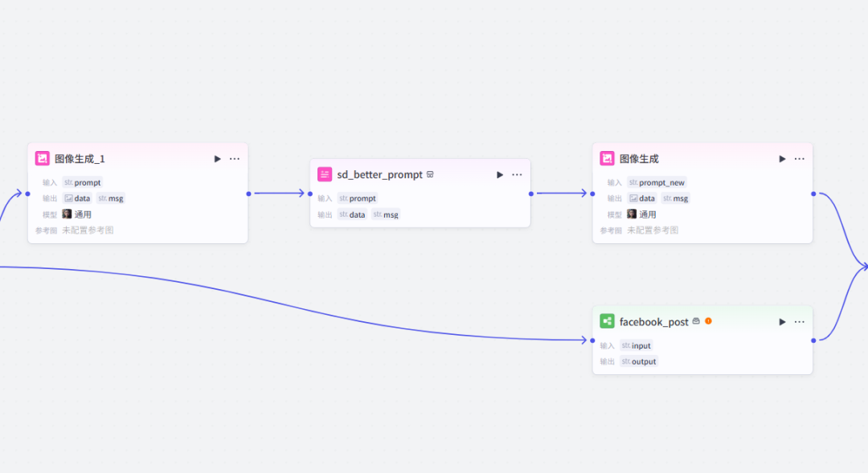The height and width of the screenshot is (473, 868).
Task: Click 未配置参考图 in 图像生成_1 node
Action: pyautogui.click(x=88, y=230)
